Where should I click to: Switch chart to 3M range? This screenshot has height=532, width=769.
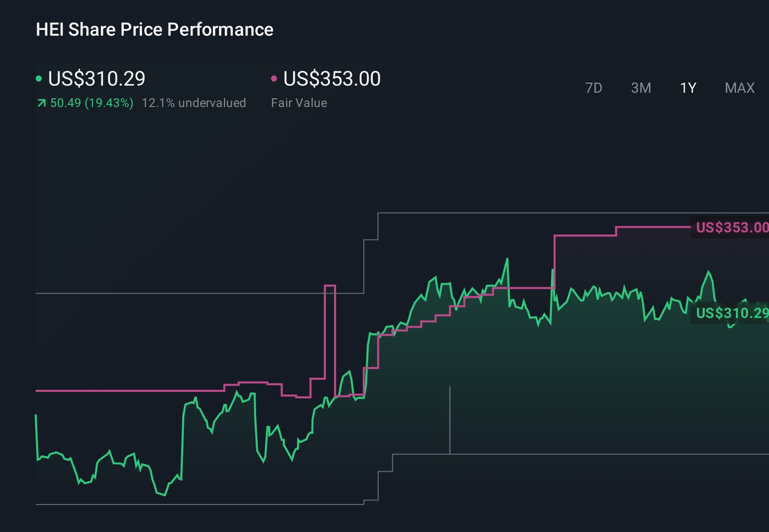coord(641,88)
